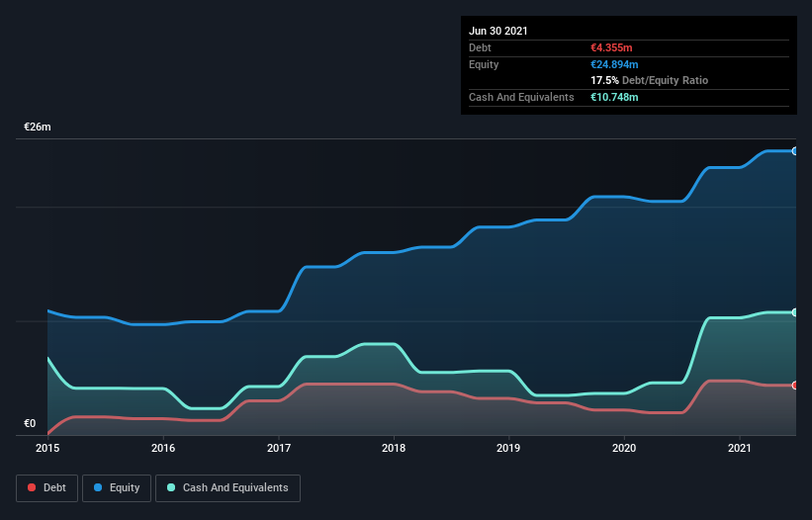Click the 2019 axis label
This screenshot has height=520, width=812.
pyautogui.click(x=508, y=448)
